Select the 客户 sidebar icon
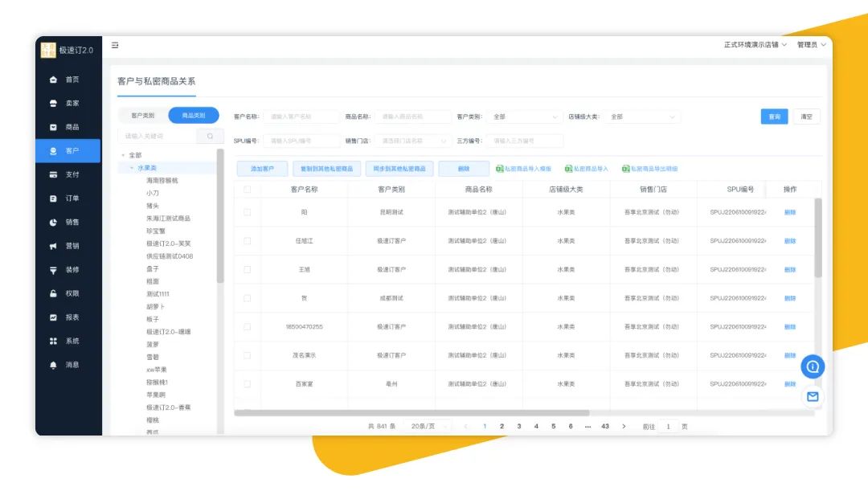Screen dimensions: 868x499 click(x=53, y=151)
